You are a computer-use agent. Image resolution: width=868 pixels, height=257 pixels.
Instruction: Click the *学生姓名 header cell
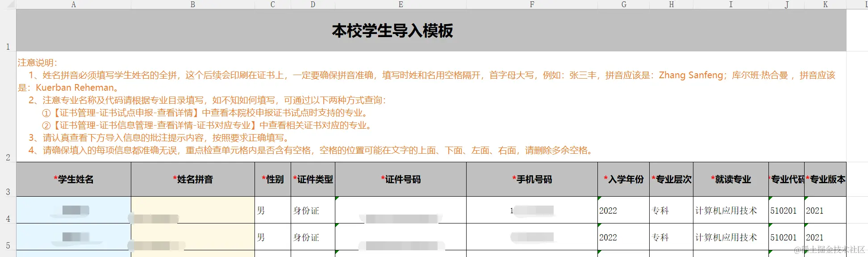[74, 179]
